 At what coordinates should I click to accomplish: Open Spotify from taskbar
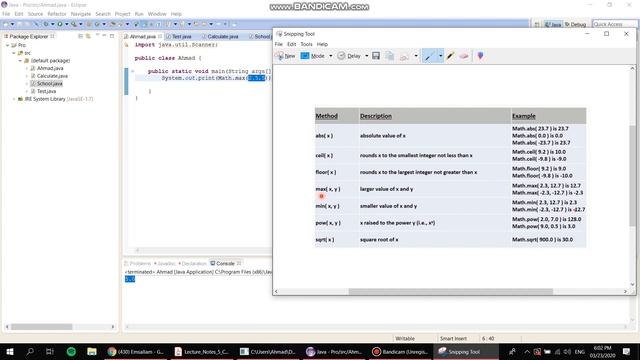click(x=71, y=351)
